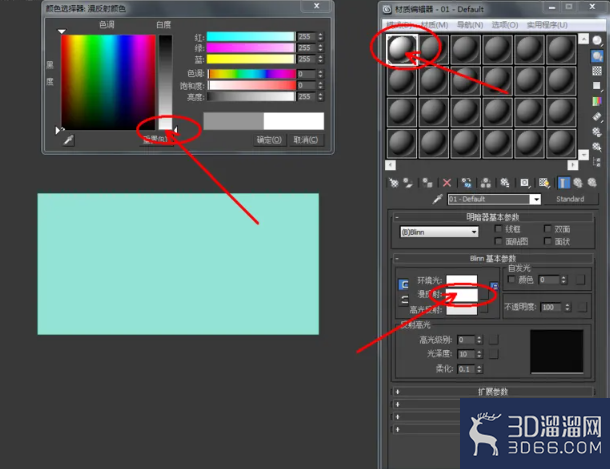The image size is (610, 469).
Task: Click Get Material icon
Action: click(x=393, y=182)
